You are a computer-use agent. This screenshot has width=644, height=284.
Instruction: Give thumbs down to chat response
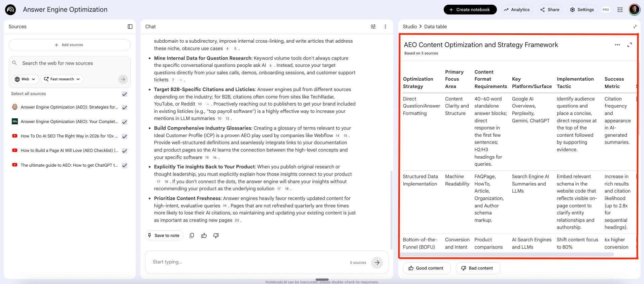pyautogui.click(x=216, y=236)
